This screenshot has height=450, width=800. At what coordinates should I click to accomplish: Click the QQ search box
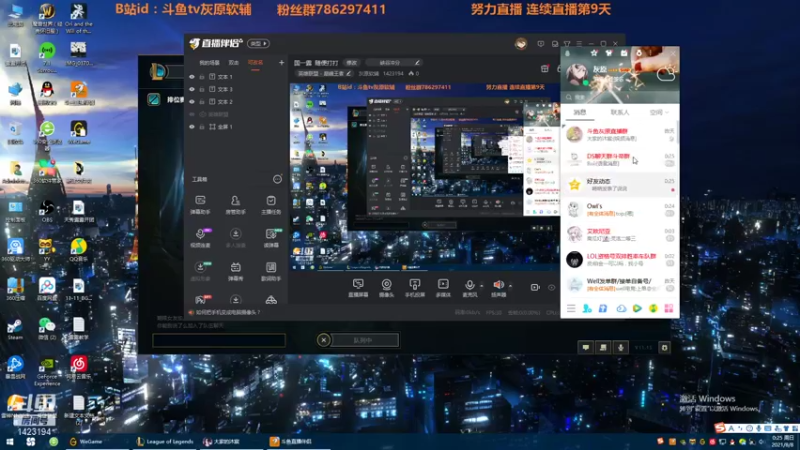619,97
